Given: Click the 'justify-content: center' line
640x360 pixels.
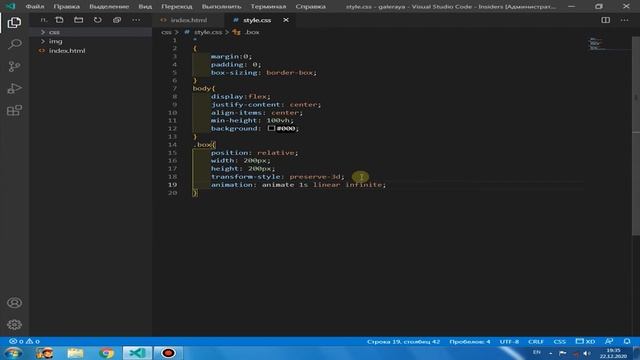Looking at the screenshot, I should (266, 104).
